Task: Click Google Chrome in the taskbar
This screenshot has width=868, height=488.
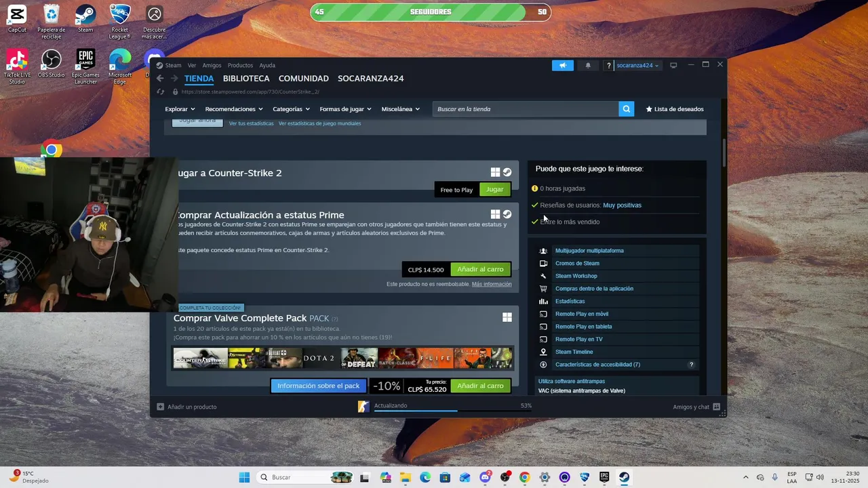Action: [x=524, y=477]
